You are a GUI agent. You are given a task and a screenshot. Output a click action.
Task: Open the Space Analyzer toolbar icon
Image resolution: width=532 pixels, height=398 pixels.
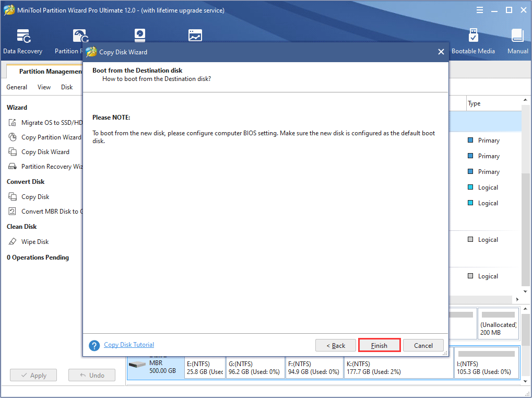pyautogui.click(x=195, y=36)
